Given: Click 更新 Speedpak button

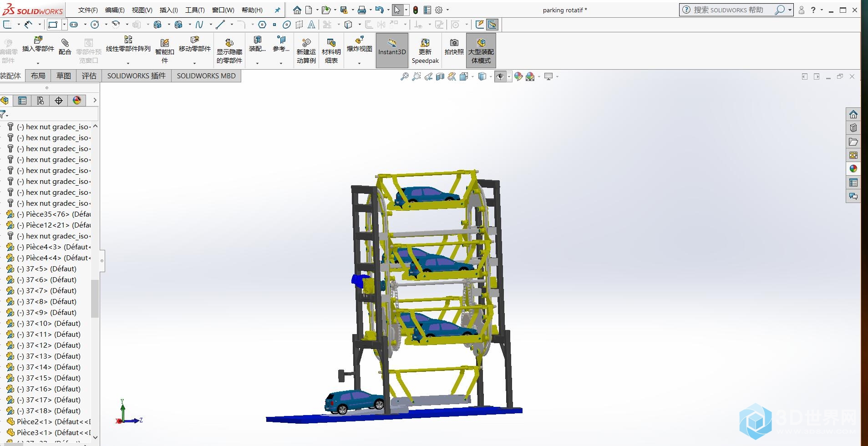Looking at the screenshot, I should click(425, 51).
